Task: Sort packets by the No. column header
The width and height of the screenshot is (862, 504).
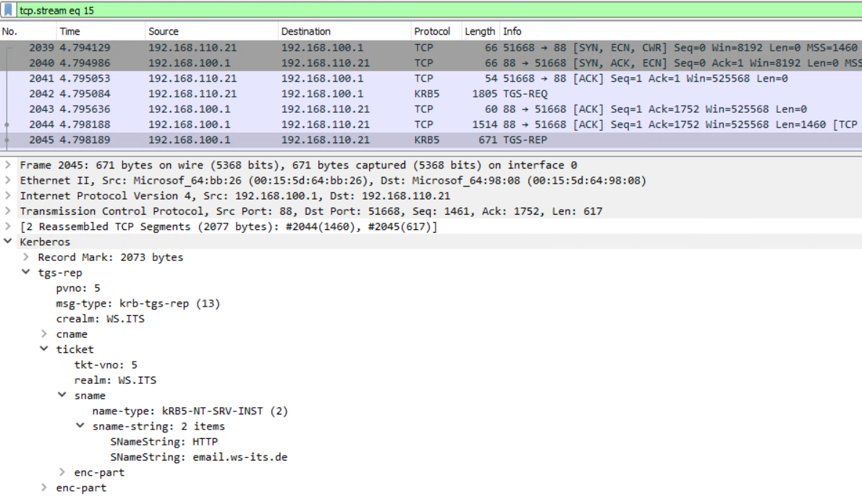Action: [28, 31]
